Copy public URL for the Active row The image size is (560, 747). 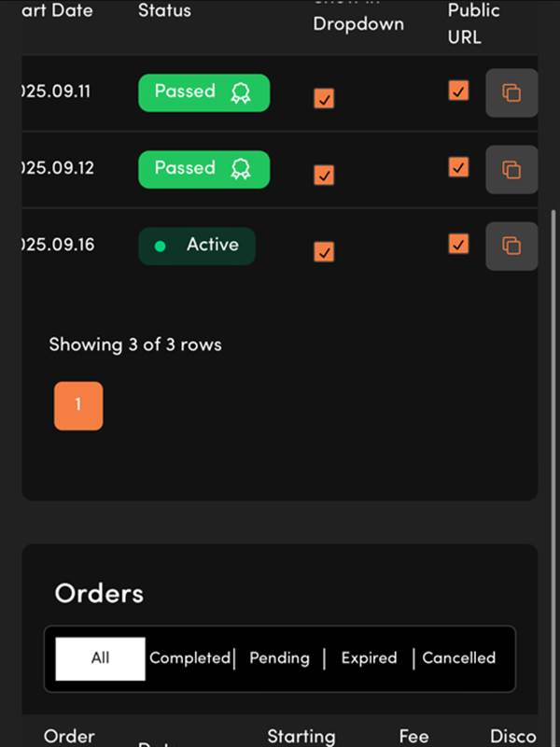coord(511,246)
